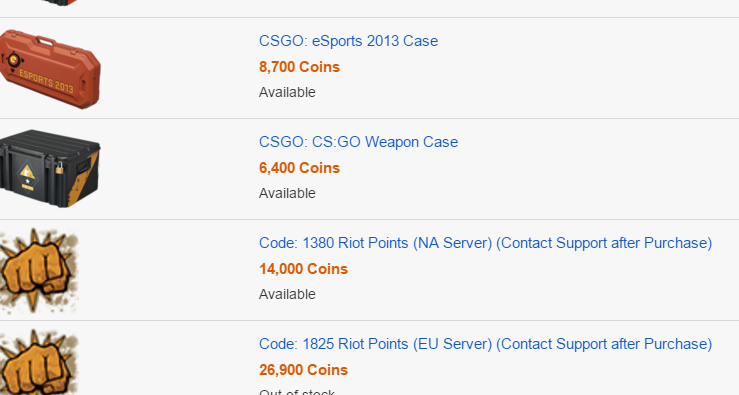The image size is (739, 395).
Task: Click the 6,400 Coins price
Action: pyautogui.click(x=299, y=168)
